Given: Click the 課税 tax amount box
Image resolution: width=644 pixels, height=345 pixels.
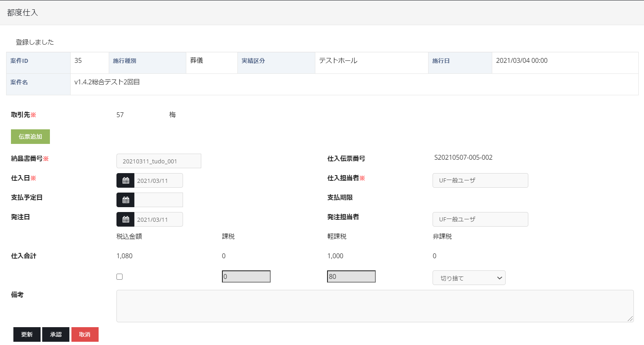Looking at the screenshot, I should click(x=246, y=276).
